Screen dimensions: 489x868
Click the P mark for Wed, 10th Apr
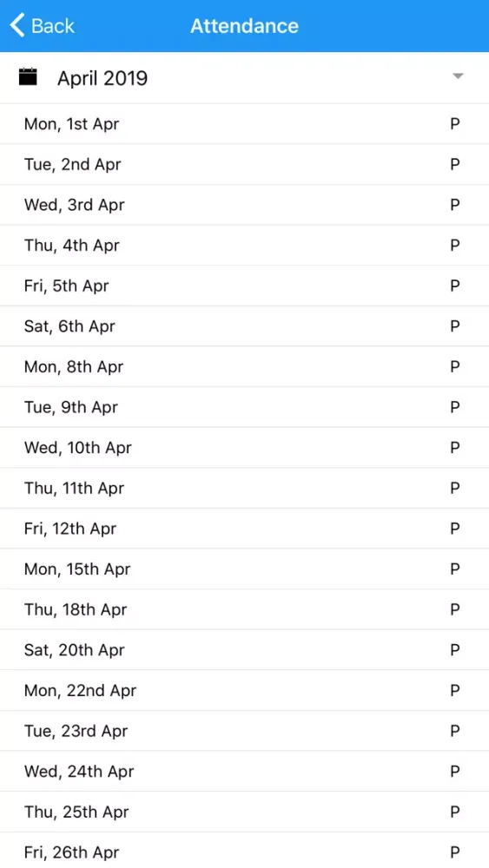[454, 447]
